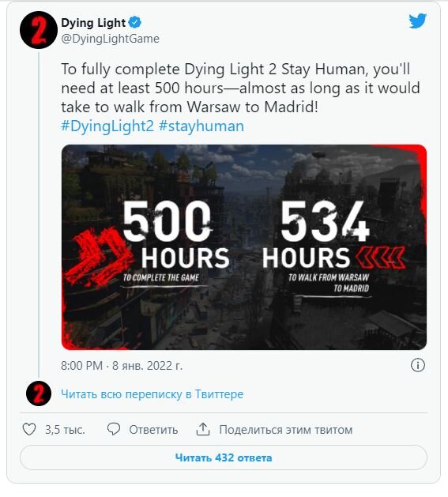Open the 500 hours tweet image
Screen dimensions: 448x497
coord(244,247)
